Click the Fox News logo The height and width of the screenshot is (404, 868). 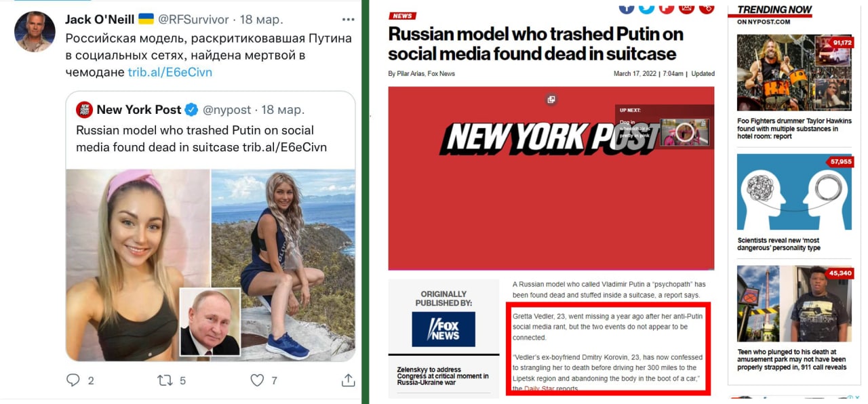pyautogui.click(x=443, y=330)
